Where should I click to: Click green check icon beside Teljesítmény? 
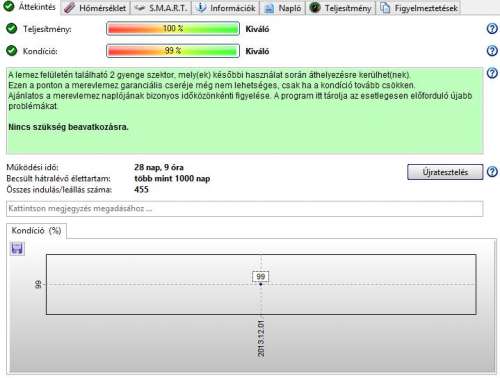12,29
